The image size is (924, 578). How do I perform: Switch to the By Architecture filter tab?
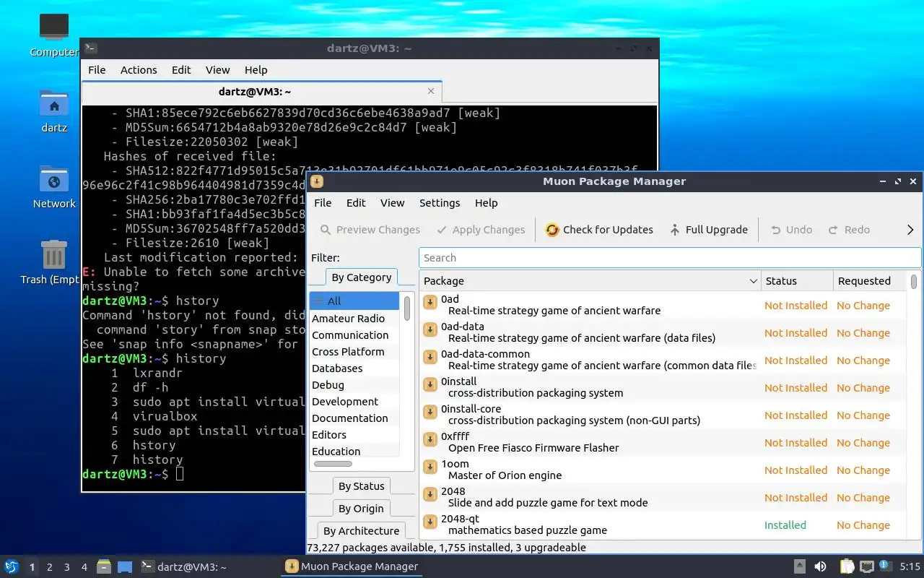(361, 530)
